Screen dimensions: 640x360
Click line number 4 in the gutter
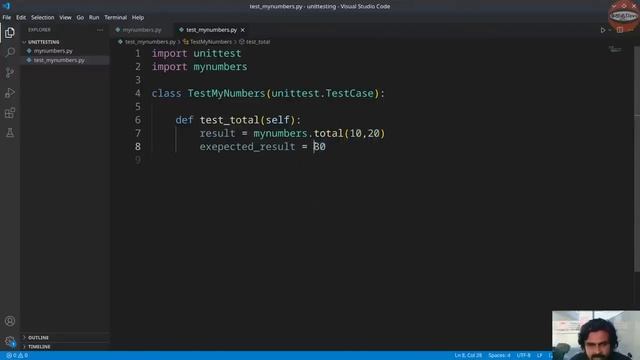(138, 93)
